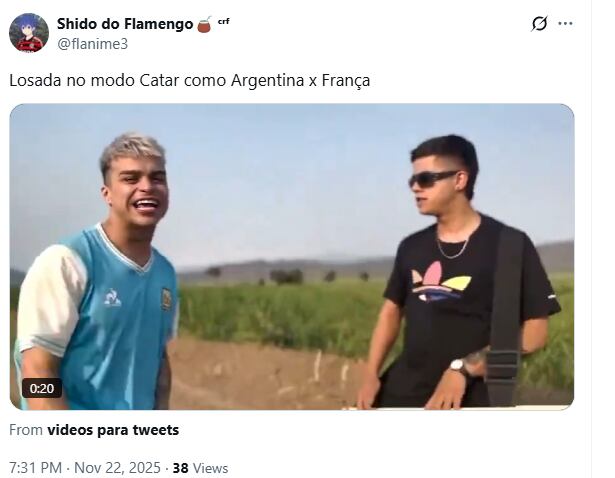Click the small crf label next to the emoji
Viewport: 615px width, 478px height.
(x=224, y=21)
